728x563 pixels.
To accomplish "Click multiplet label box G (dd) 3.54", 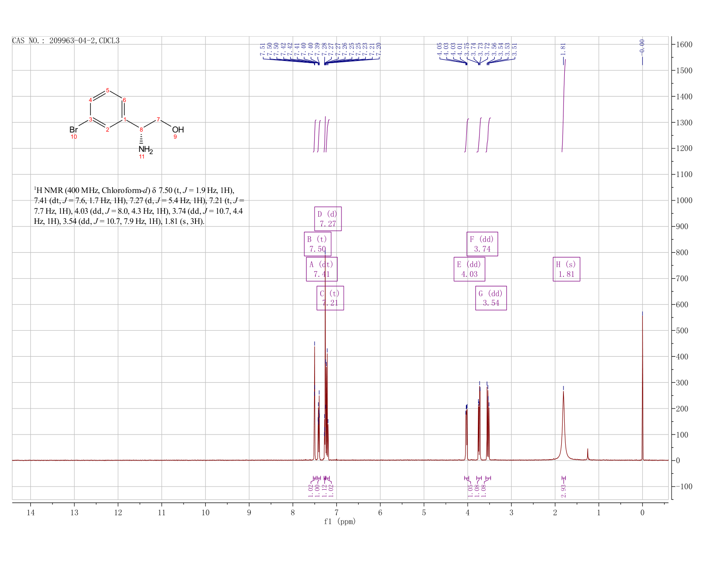I will point(491,298).
